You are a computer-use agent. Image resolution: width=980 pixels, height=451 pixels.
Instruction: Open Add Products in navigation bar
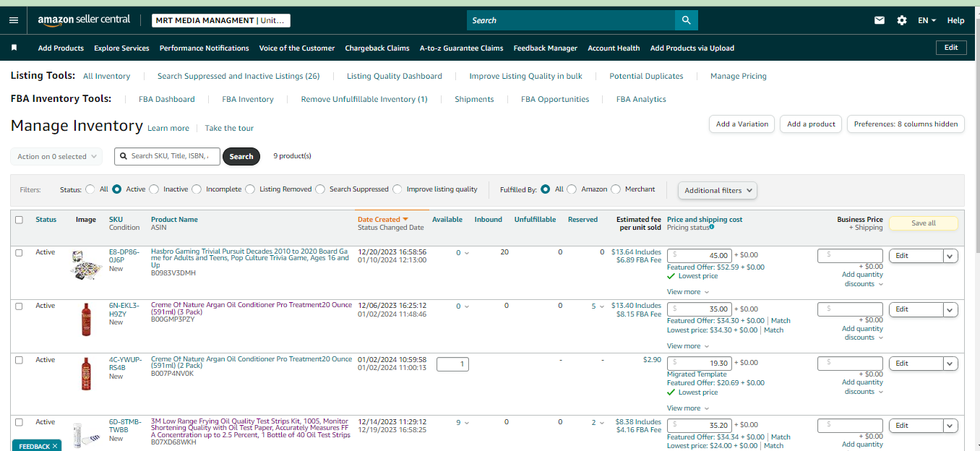click(61, 48)
